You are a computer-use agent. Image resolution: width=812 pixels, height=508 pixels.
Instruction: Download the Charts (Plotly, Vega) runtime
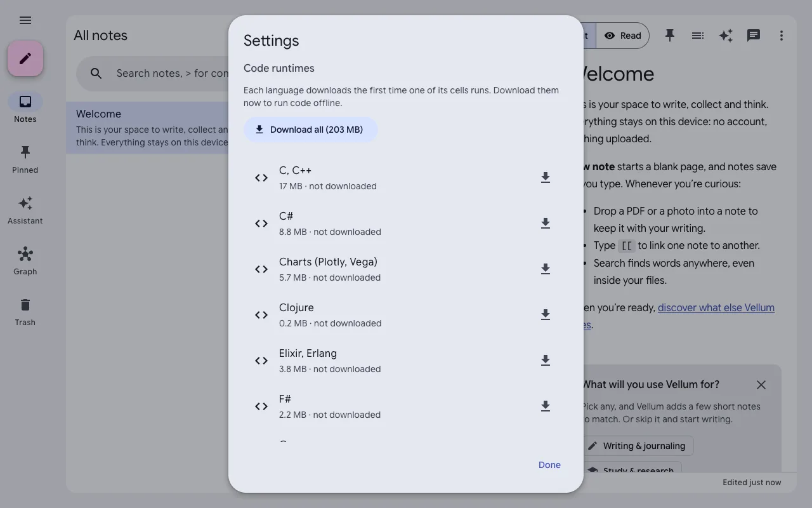[545, 269]
